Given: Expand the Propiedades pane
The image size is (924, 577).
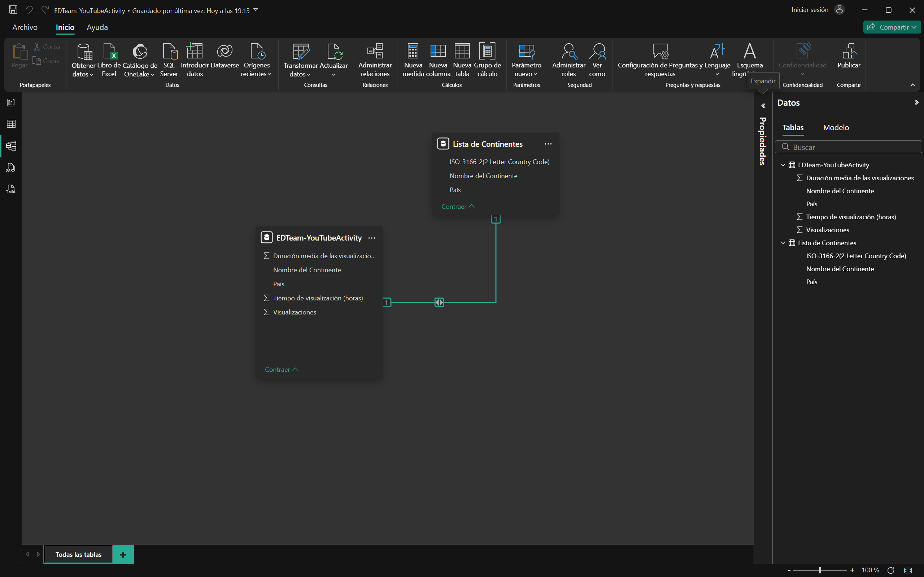Looking at the screenshot, I should tap(763, 106).
